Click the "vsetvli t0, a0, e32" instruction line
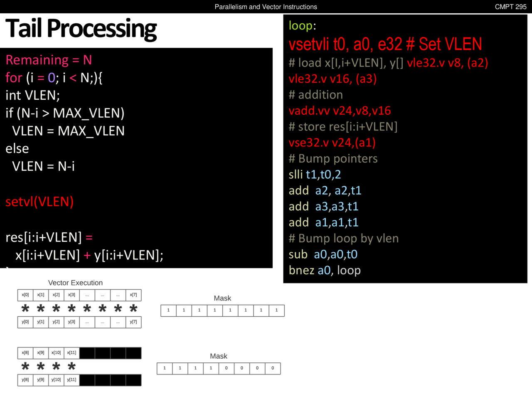The height and width of the screenshot is (399, 532). [x=345, y=44]
